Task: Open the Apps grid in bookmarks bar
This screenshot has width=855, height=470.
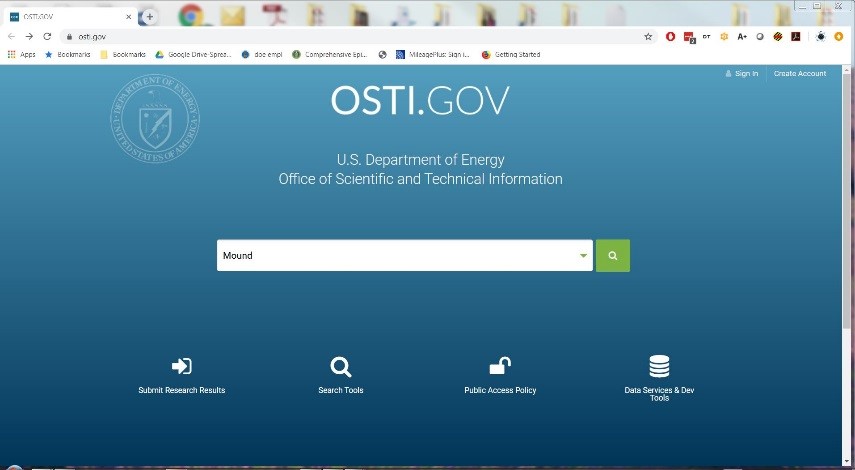Action: point(22,55)
